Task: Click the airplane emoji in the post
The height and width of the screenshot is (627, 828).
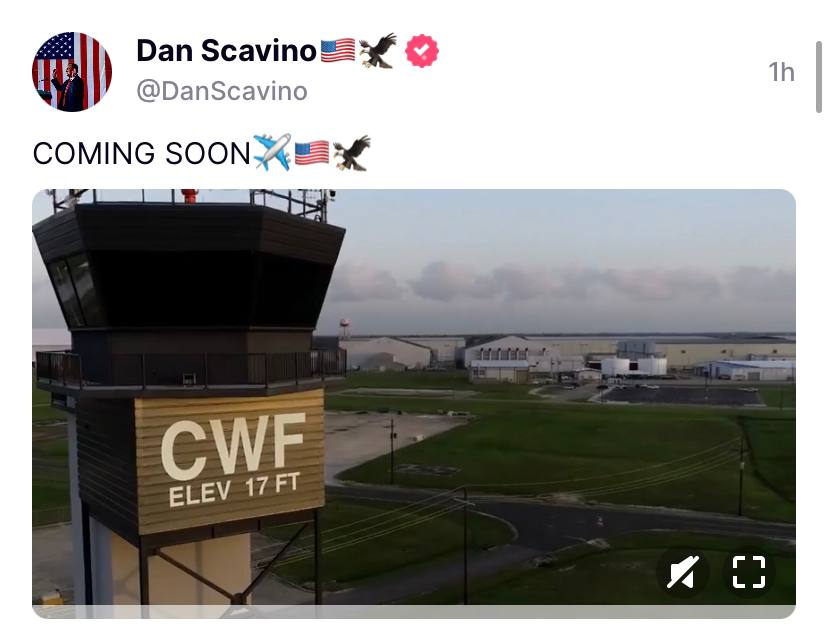Action: point(272,152)
